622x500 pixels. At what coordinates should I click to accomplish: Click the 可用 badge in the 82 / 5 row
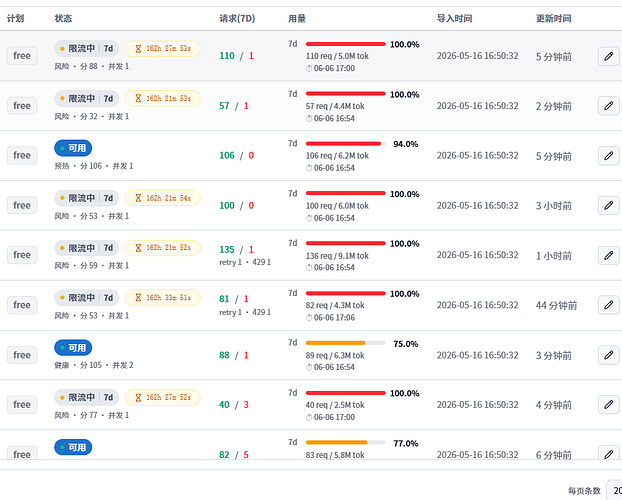[x=73, y=447]
